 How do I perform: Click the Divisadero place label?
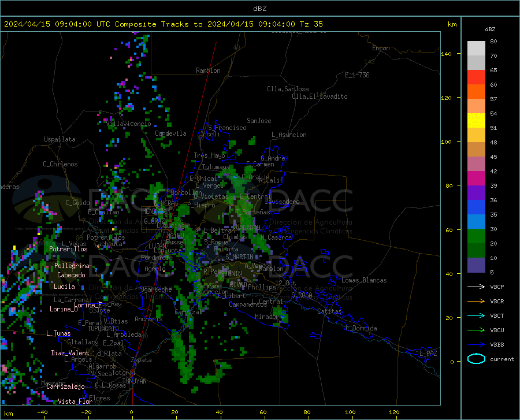pyautogui.click(x=282, y=202)
